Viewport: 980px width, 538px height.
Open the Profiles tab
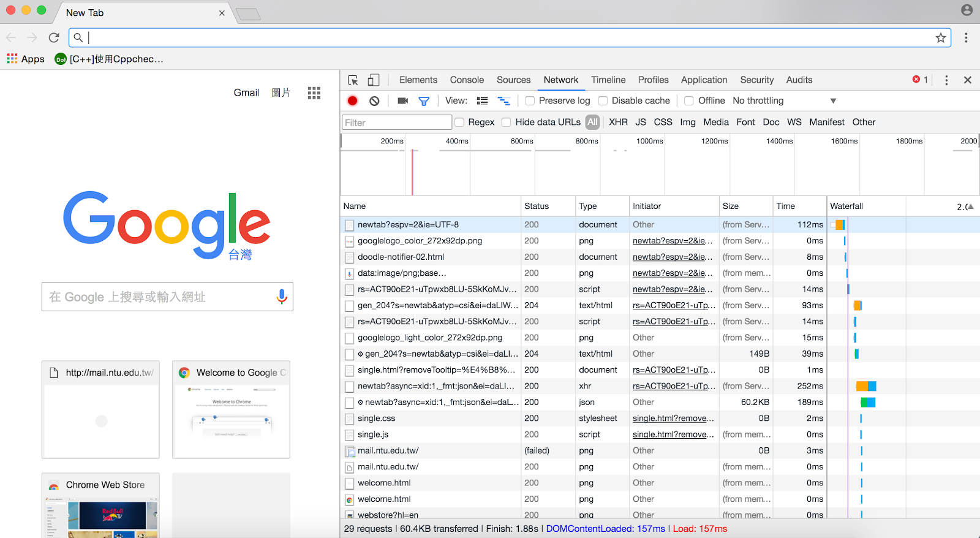[x=654, y=80]
